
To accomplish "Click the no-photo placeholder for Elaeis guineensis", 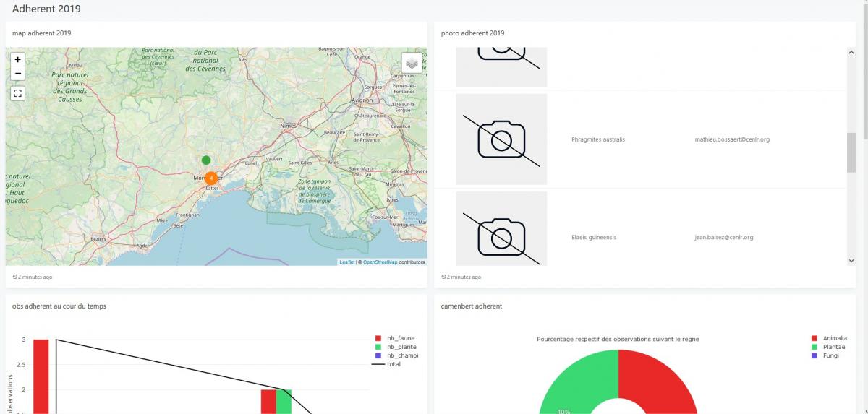I will pos(501,229).
